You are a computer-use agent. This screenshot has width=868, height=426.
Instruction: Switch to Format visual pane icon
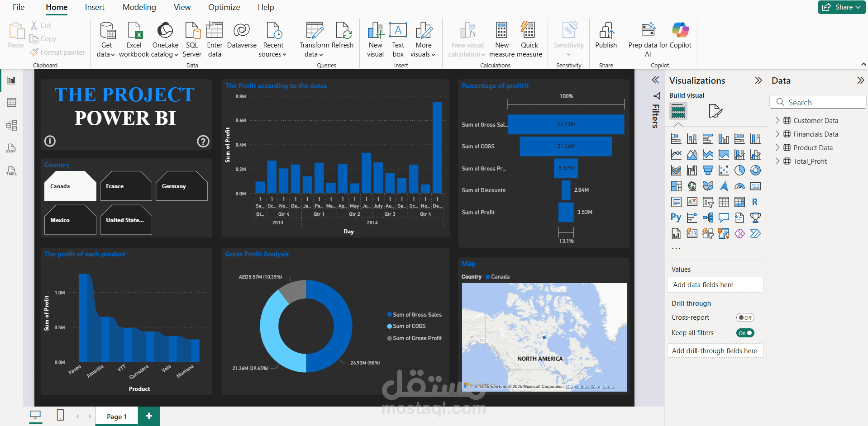point(715,111)
